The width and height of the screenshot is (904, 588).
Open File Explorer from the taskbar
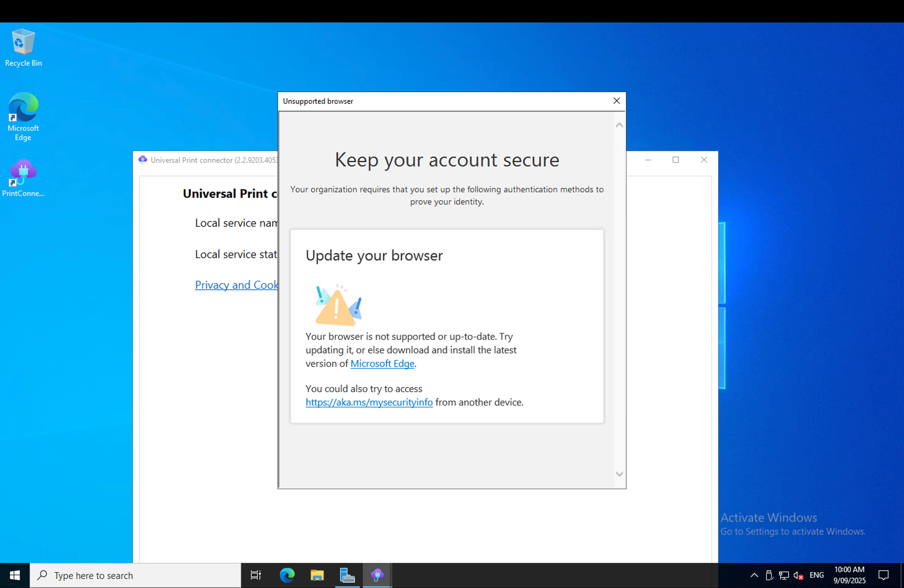point(317,575)
